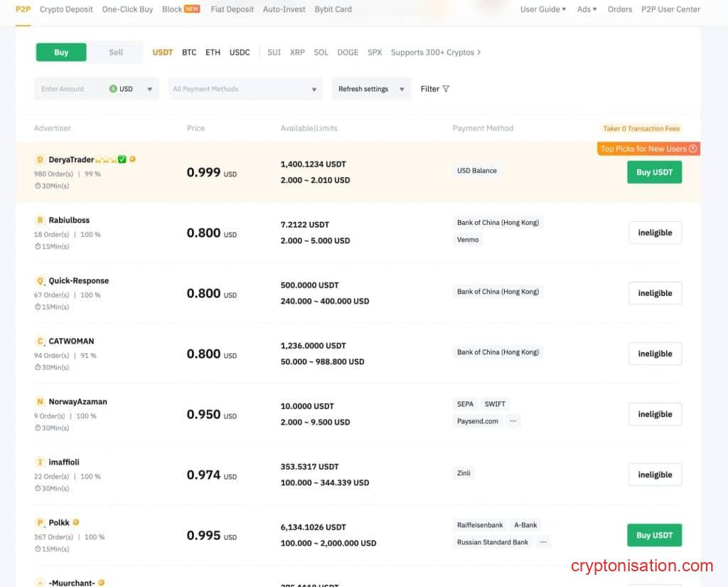Click the verified badge next to DeryaTrader

(x=122, y=159)
